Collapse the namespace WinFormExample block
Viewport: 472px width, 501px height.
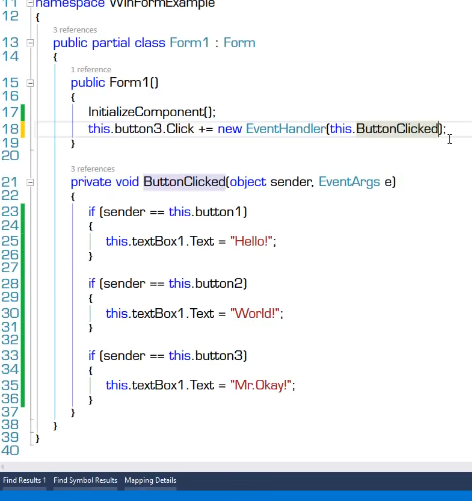click(x=30, y=3)
